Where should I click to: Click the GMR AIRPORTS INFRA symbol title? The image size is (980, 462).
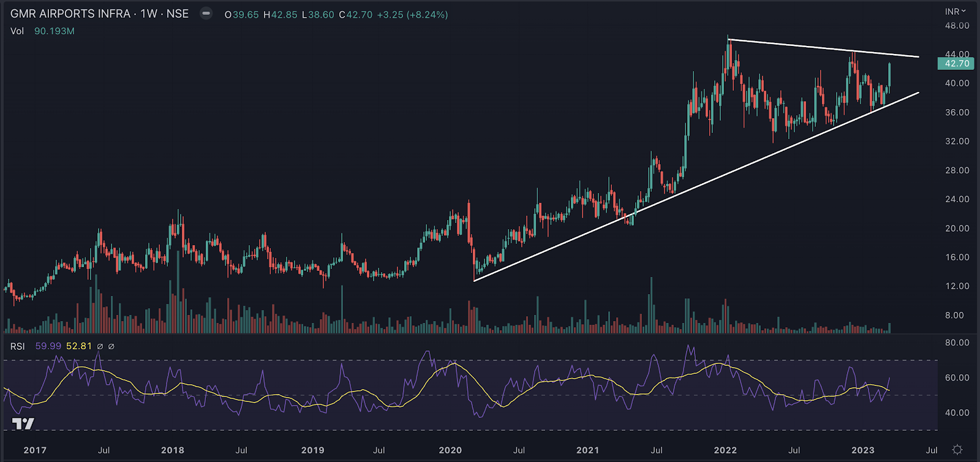(99, 13)
